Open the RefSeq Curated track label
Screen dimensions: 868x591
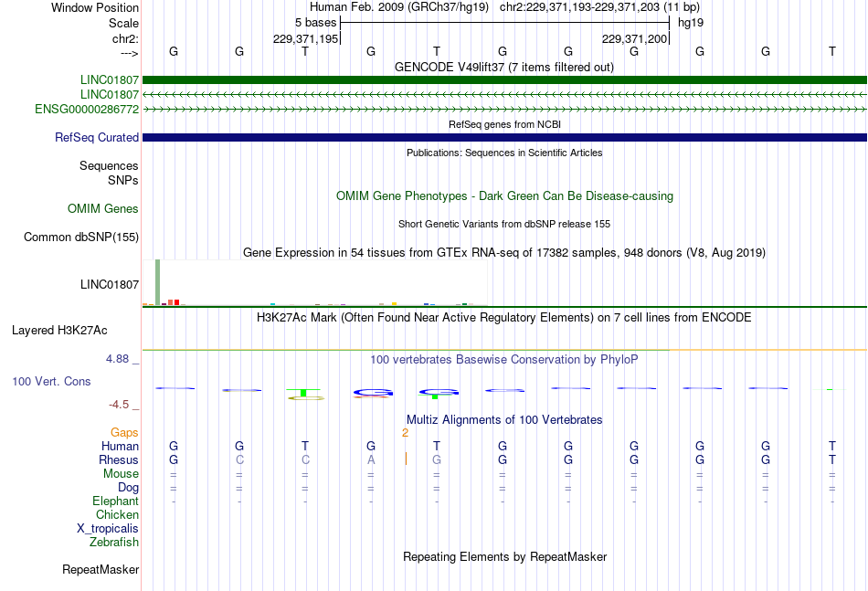coord(97,137)
